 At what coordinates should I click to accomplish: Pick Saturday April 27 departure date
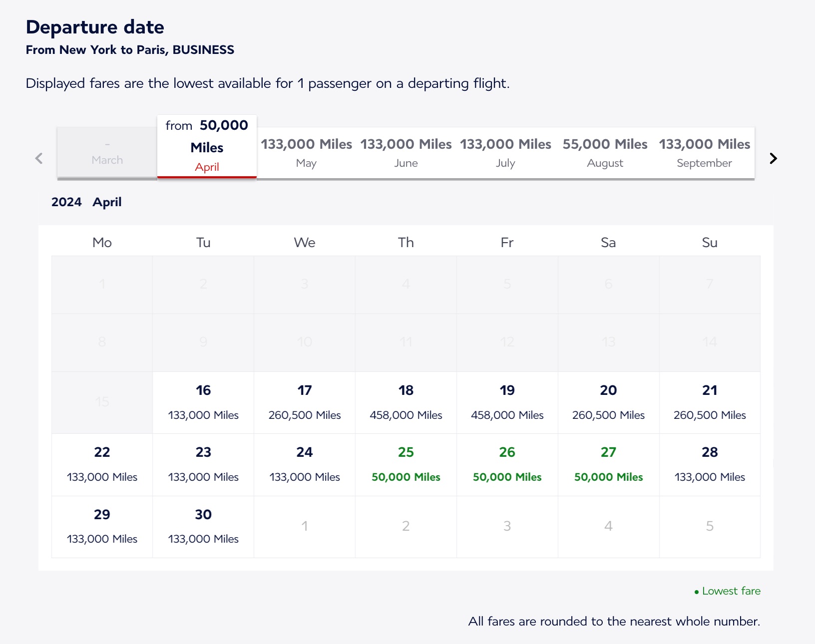pos(608,464)
